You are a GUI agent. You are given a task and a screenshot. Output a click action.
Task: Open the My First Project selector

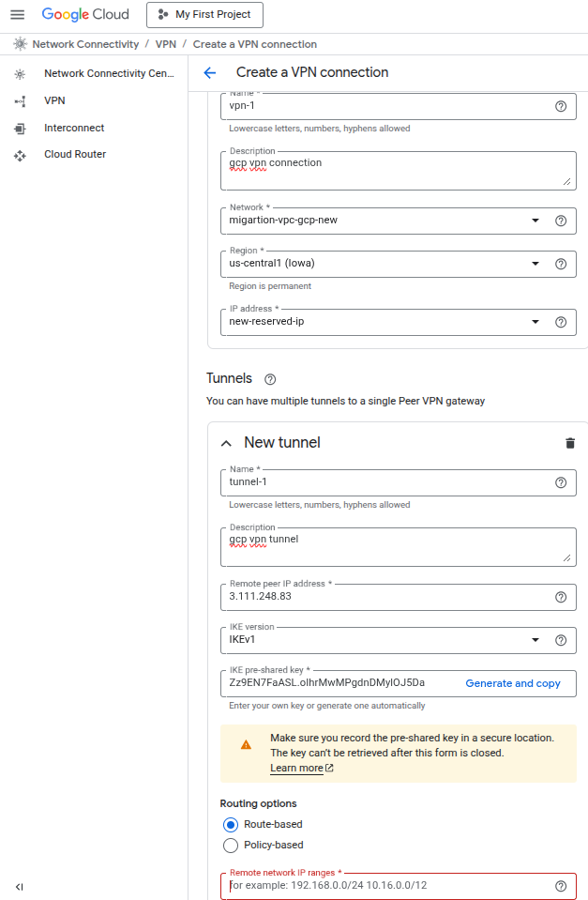point(205,15)
